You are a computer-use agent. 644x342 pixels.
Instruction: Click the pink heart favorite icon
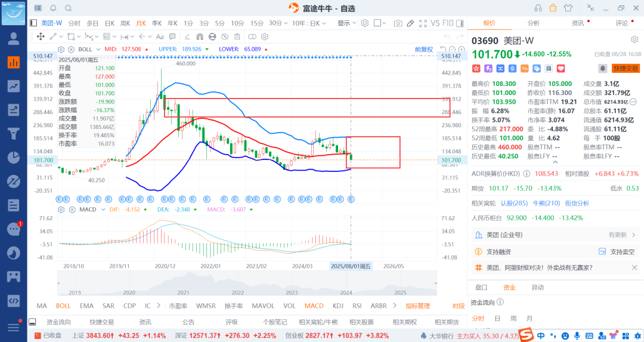pyautogui.click(x=561, y=68)
